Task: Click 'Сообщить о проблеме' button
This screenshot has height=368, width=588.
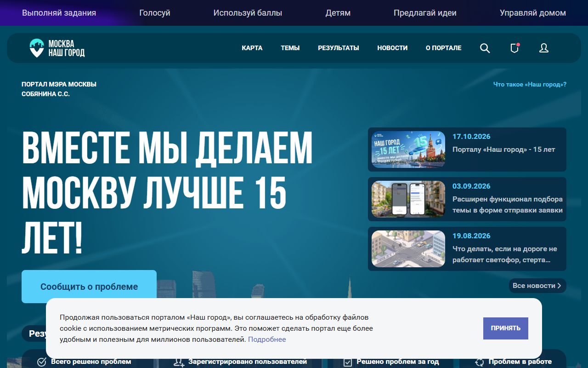Action: pos(89,287)
